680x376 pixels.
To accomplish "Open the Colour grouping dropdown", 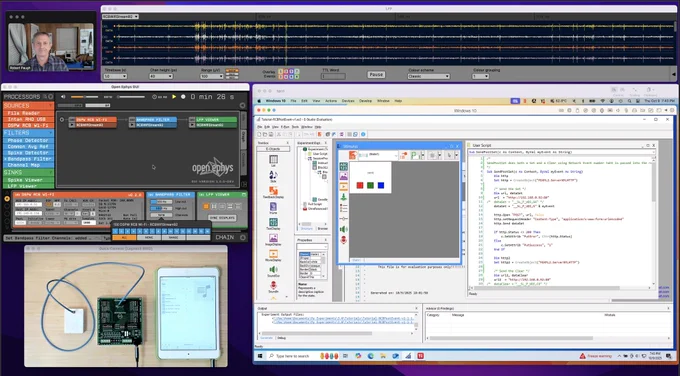I will pos(480,76).
